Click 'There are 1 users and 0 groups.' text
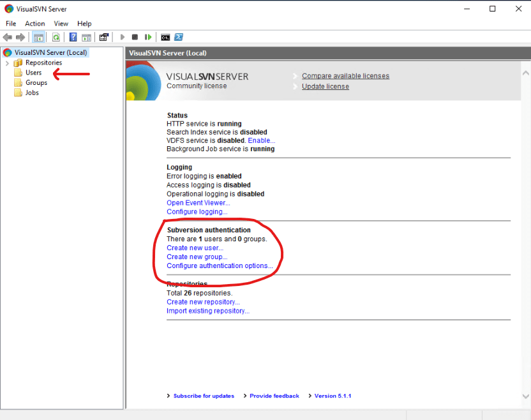Image resolution: width=531 pixels, height=420 pixels. (x=217, y=239)
